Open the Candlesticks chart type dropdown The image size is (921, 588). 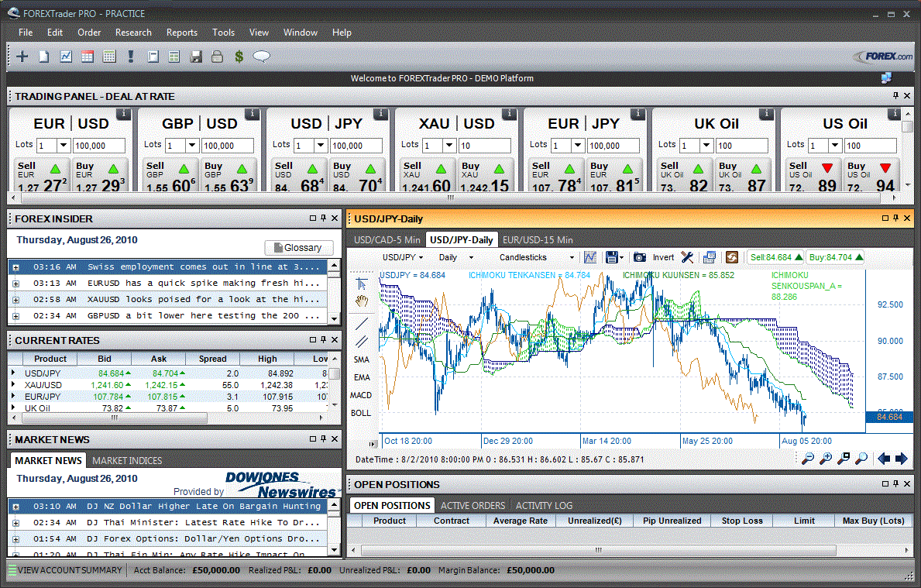tap(536, 257)
